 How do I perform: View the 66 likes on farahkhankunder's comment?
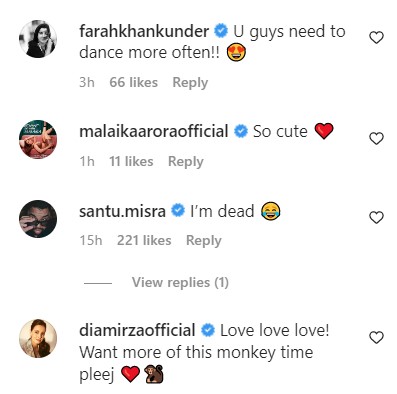point(134,82)
